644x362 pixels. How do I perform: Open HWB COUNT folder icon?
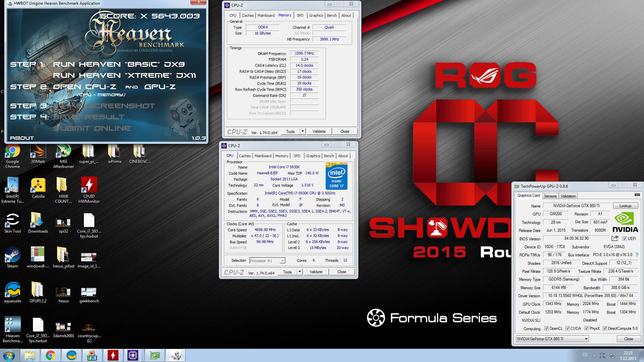tap(63, 190)
